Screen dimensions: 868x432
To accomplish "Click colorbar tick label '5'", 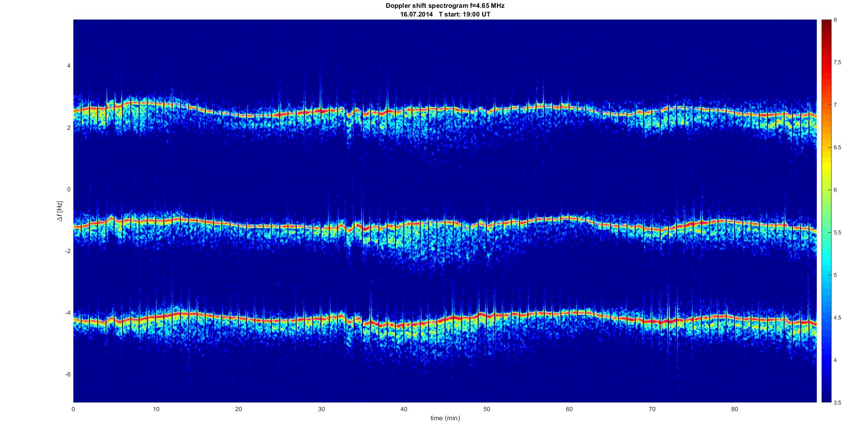I will [835, 275].
